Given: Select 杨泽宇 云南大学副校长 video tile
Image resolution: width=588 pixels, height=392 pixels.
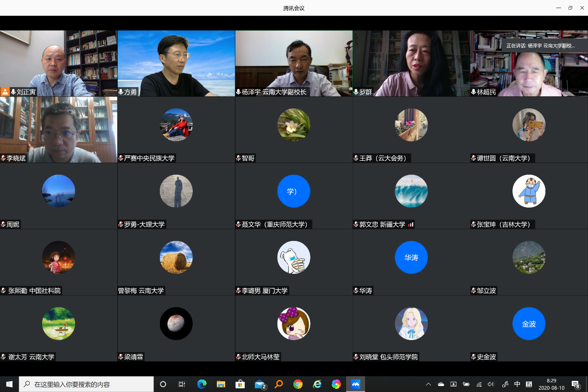Looking at the screenshot, I should tap(294, 63).
